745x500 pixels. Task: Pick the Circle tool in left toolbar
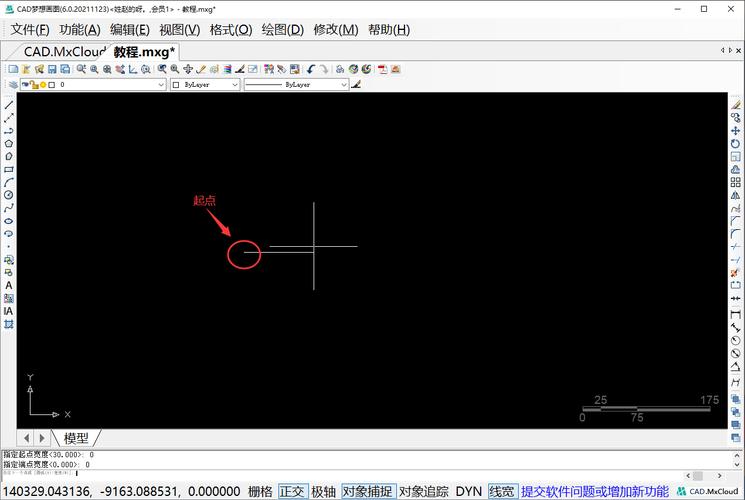(9, 194)
